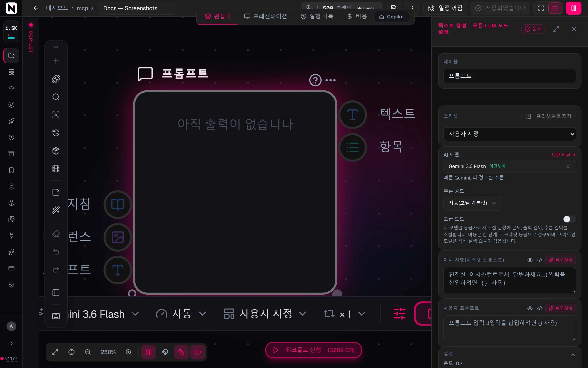Click the 사용자 프롬프트 text area

pyautogui.click(x=510, y=328)
